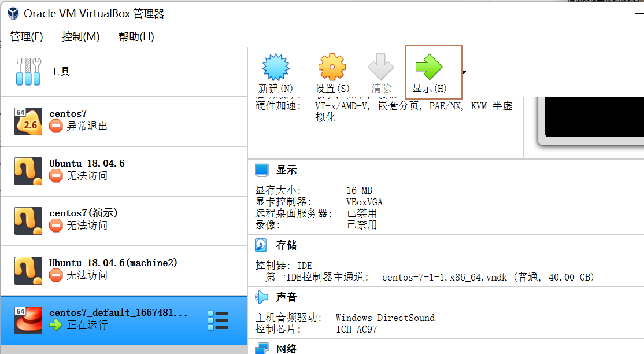The image size is (644, 354).
Task: Click the Ubuntu 18.04.6 machine icon
Action: 28,171
